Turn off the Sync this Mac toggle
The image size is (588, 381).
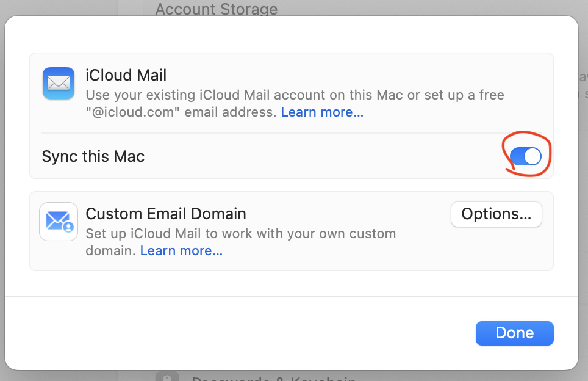(x=526, y=156)
